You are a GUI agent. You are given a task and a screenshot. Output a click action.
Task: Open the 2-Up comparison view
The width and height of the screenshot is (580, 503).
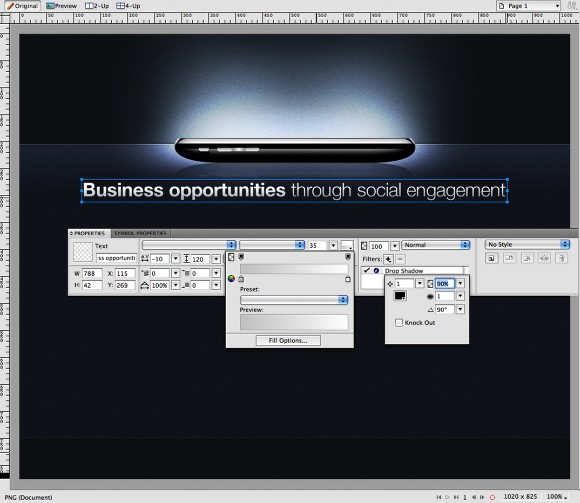click(x=97, y=6)
